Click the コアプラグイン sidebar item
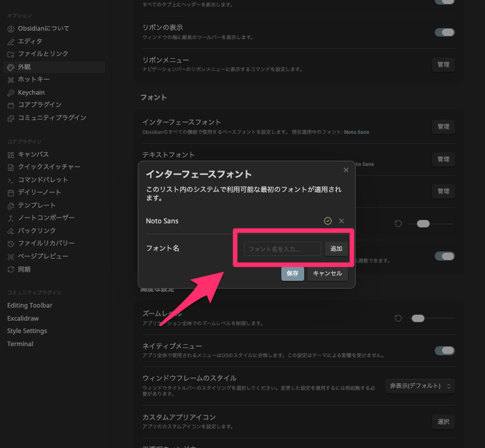The width and height of the screenshot is (485, 448). click(x=54, y=105)
